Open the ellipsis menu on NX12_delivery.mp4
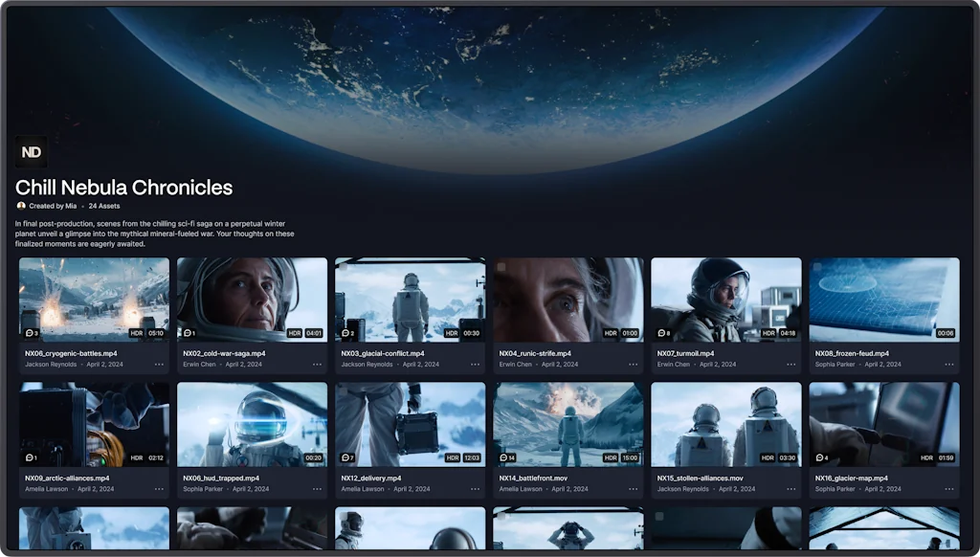 pos(475,489)
